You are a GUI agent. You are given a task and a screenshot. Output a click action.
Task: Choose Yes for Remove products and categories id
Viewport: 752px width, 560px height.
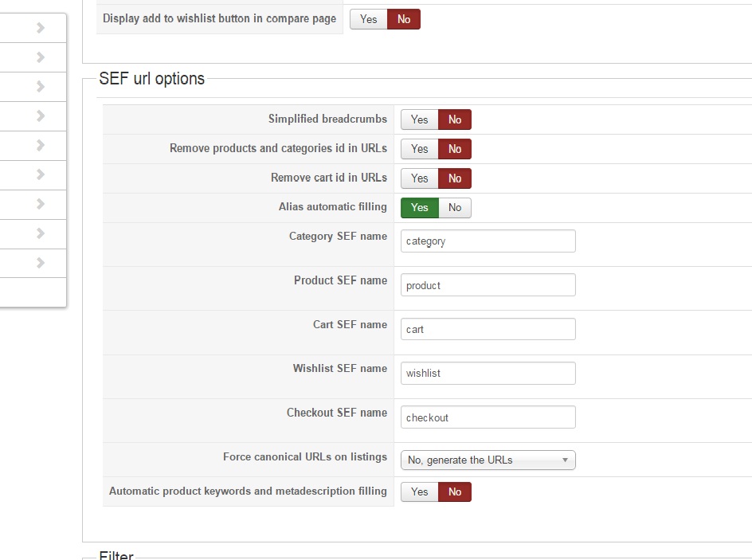click(419, 149)
